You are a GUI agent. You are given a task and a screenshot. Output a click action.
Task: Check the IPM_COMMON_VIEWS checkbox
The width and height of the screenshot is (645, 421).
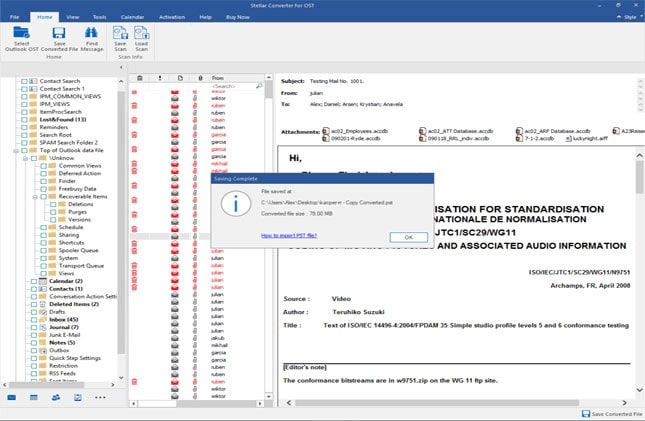point(24,96)
